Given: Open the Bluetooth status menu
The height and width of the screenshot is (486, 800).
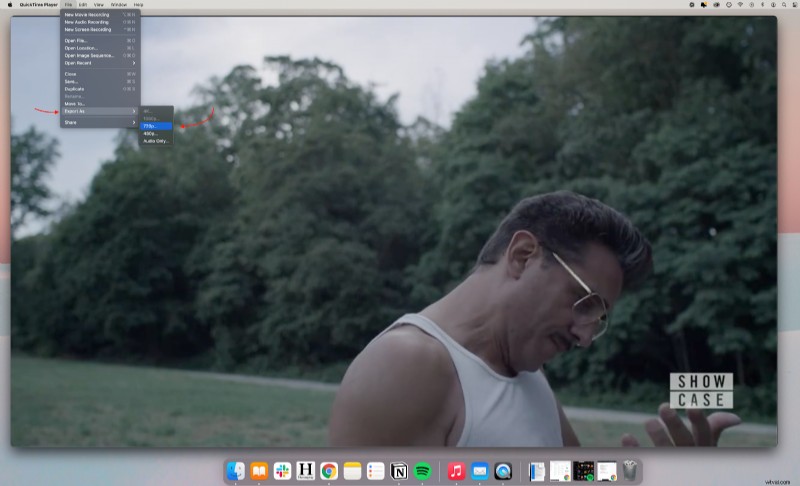Looking at the screenshot, I should pyautogui.click(x=763, y=5).
